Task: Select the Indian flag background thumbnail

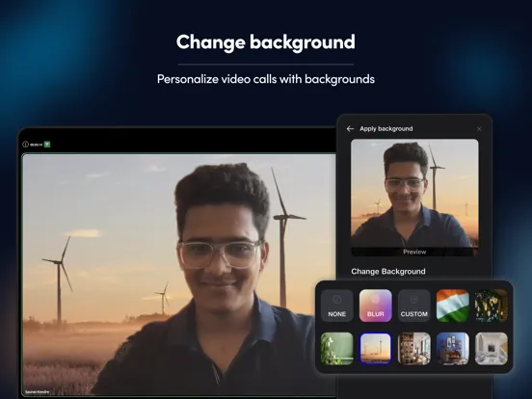Action: point(453,306)
